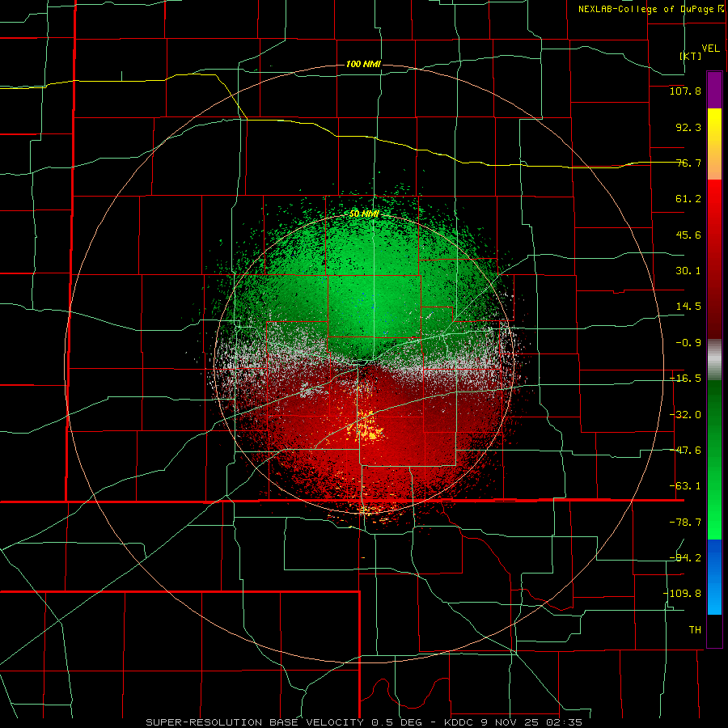Click the 100 NMI range ring label
Viewport: 728px width, 728px height.
363,64
